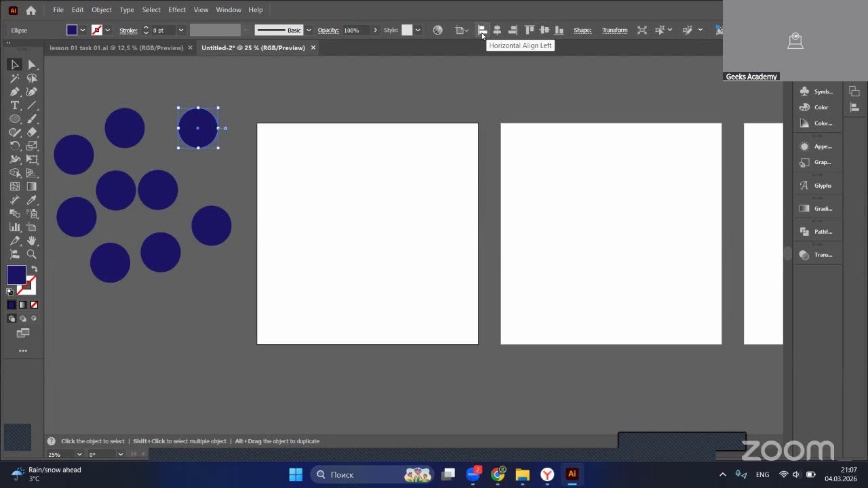
Task: Open the Object menu
Action: point(101,10)
